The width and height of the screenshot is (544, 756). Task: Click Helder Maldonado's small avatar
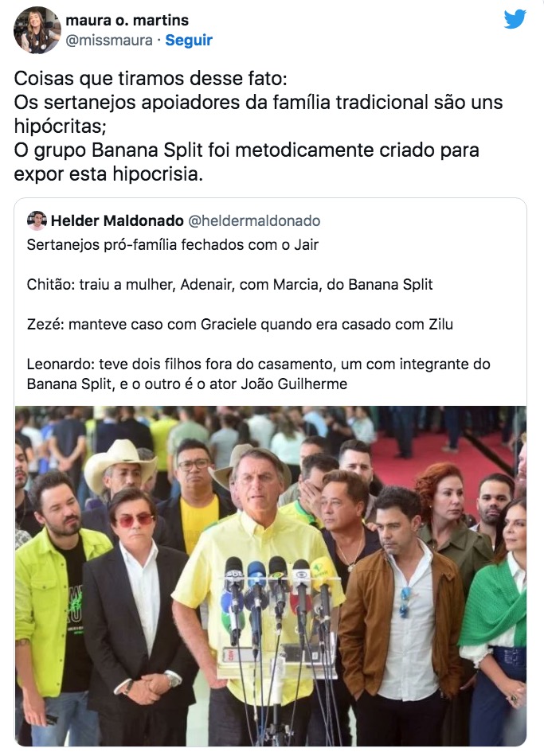[x=37, y=220]
